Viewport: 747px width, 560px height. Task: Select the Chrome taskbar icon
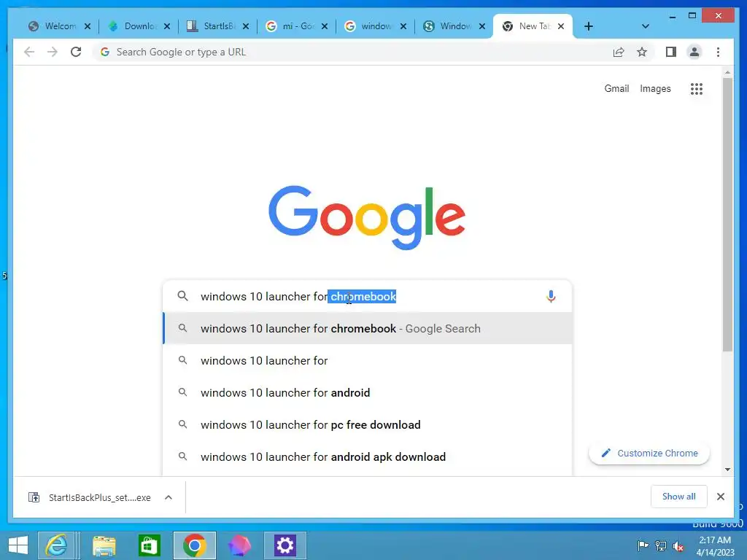click(x=194, y=545)
